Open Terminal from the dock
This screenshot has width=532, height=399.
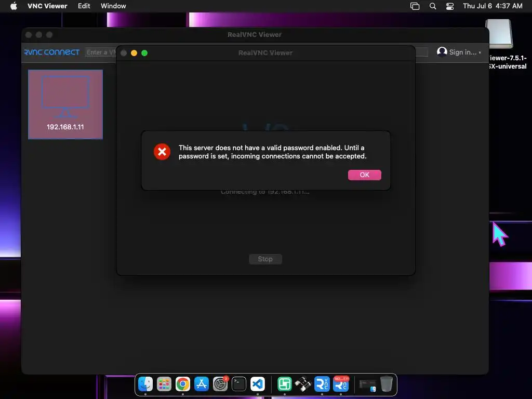point(239,384)
